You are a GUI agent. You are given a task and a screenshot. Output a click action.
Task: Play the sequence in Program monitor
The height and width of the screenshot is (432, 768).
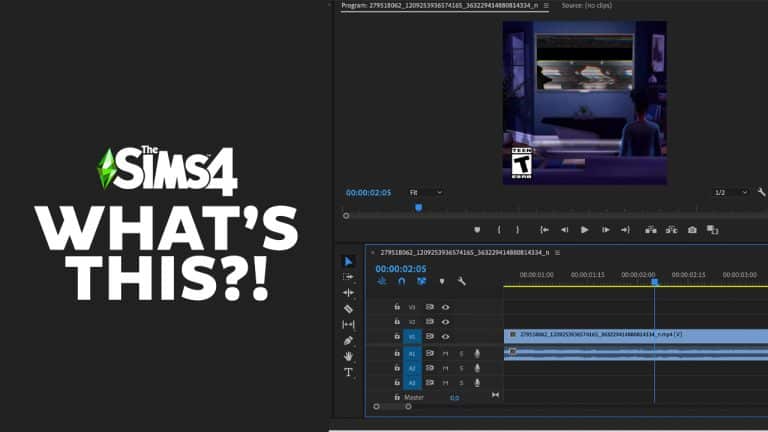[x=584, y=230]
